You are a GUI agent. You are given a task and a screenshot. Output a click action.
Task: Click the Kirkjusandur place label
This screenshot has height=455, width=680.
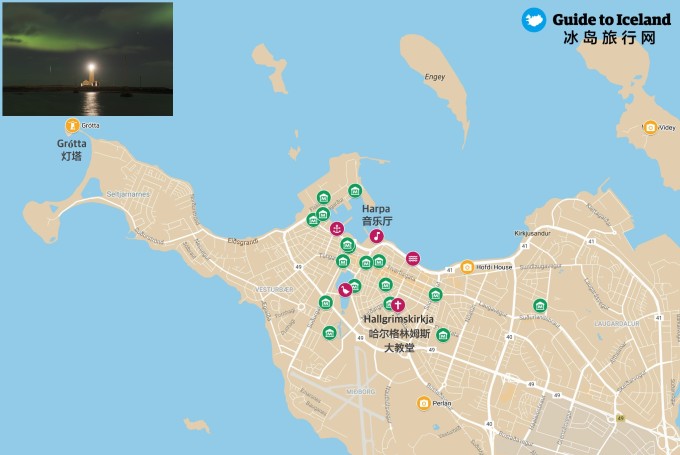pyautogui.click(x=533, y=233)
